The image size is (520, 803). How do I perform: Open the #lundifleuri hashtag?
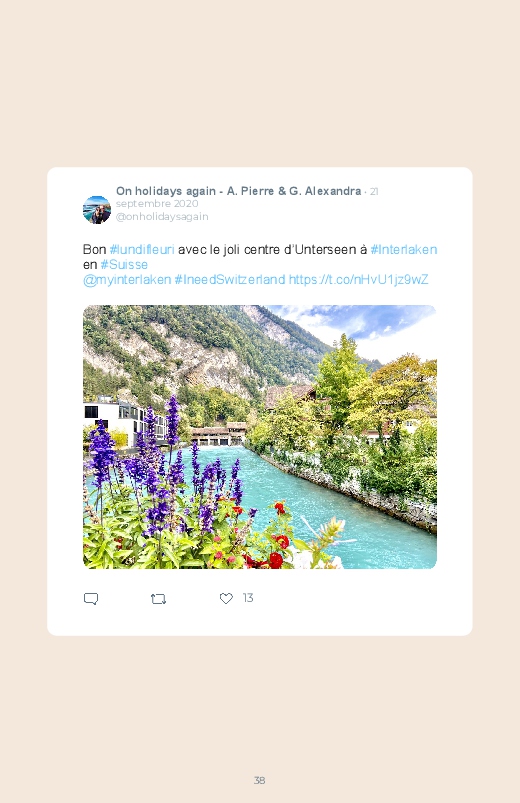142,249
